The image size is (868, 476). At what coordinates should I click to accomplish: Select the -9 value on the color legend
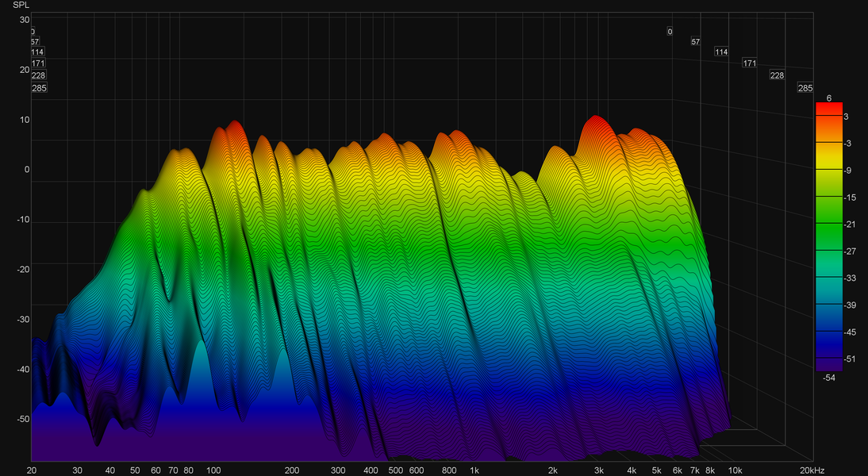[x=847, y=171]
